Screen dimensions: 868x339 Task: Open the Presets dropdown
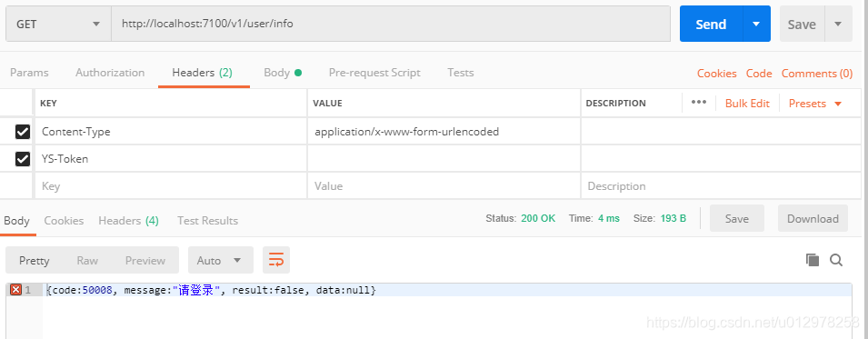[x=815, y=104]
